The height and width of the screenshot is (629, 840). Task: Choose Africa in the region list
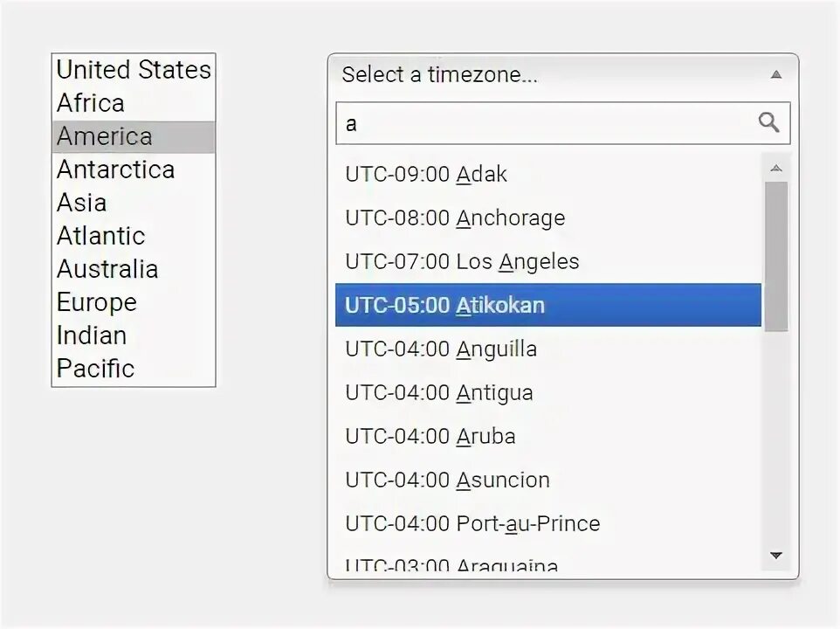pos(91,103)
